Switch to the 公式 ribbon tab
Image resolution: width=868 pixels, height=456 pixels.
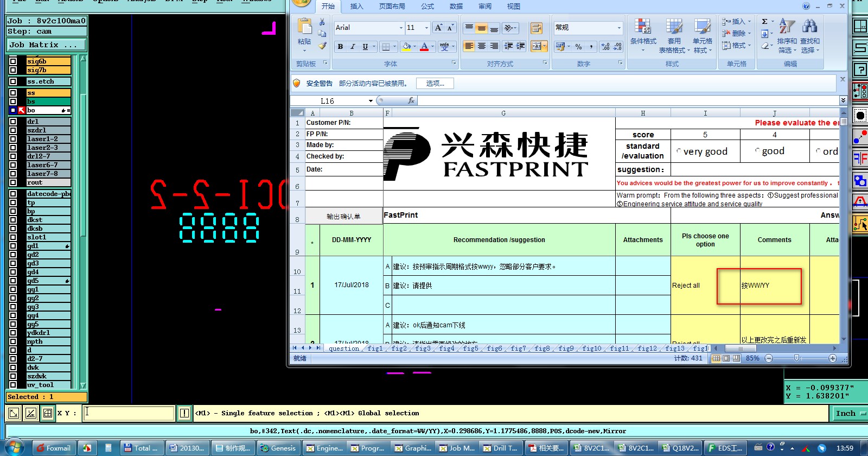[x=427, y=7]
